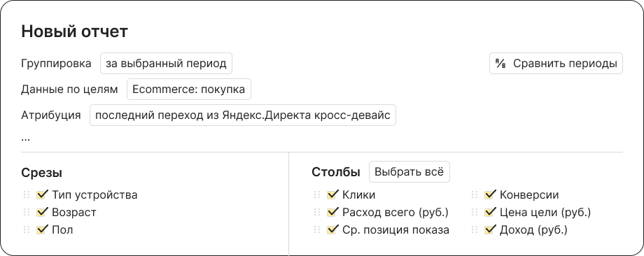Click the Сравнить периоды button
The image size is (644, 256).
(556, 64)
